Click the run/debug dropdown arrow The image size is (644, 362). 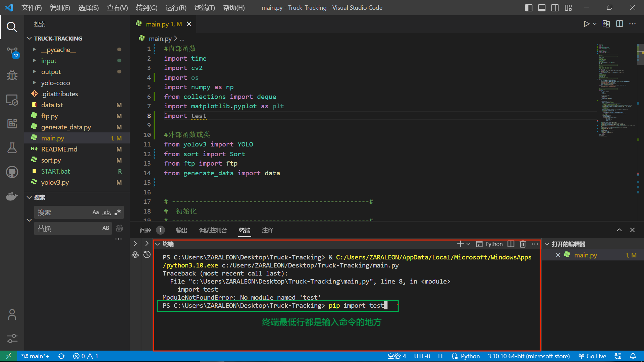[595, 24]
